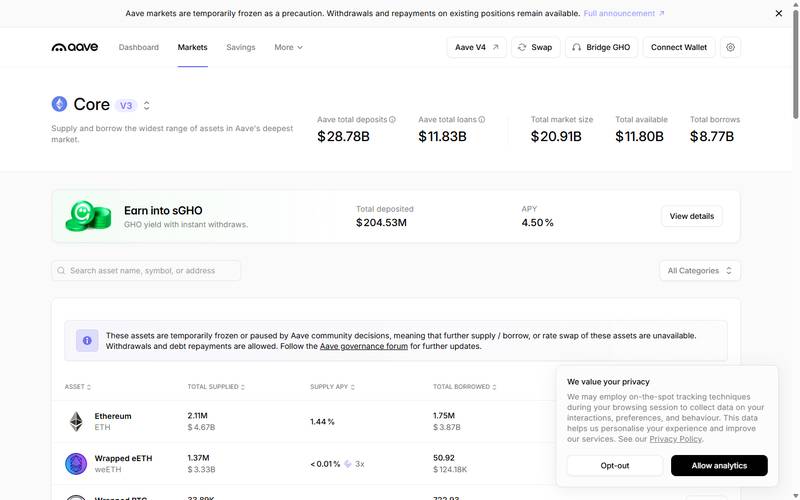
Task: Click the Wrapped eETH asset icon
Action: [76, 464]
